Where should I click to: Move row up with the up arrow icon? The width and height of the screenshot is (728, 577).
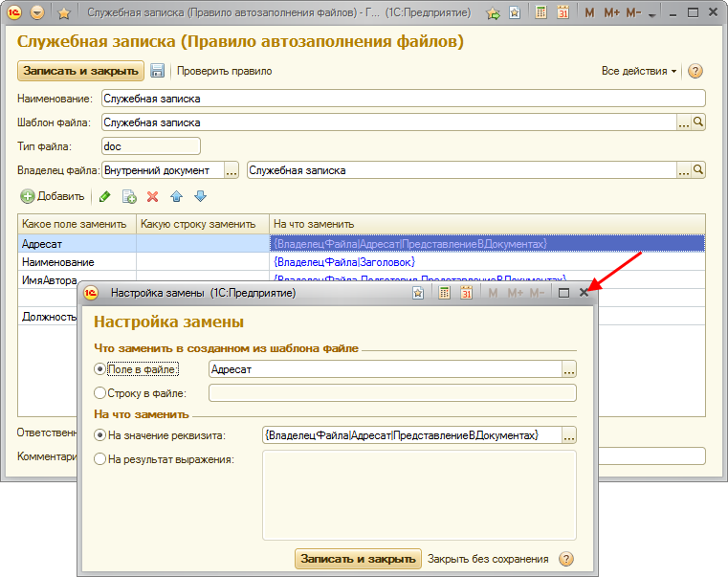point(176,196)
